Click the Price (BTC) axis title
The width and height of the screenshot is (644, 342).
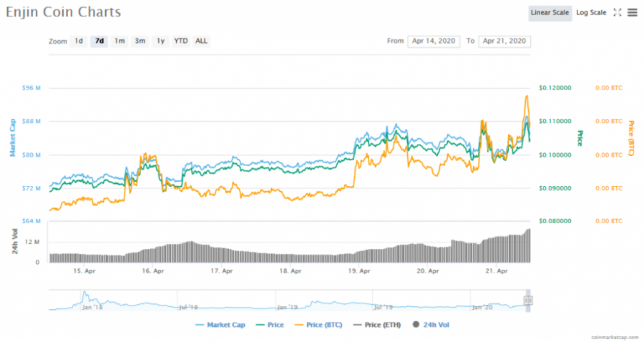tap(631, 138)
